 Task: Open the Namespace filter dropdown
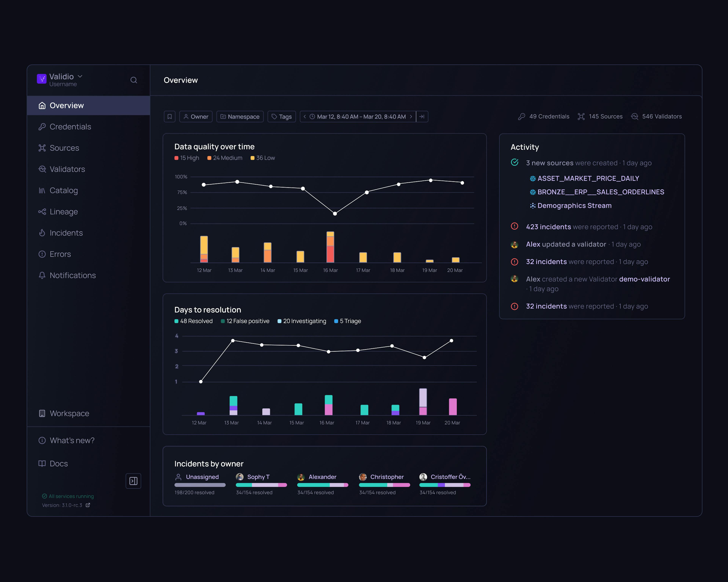click(x=240, y=116)
